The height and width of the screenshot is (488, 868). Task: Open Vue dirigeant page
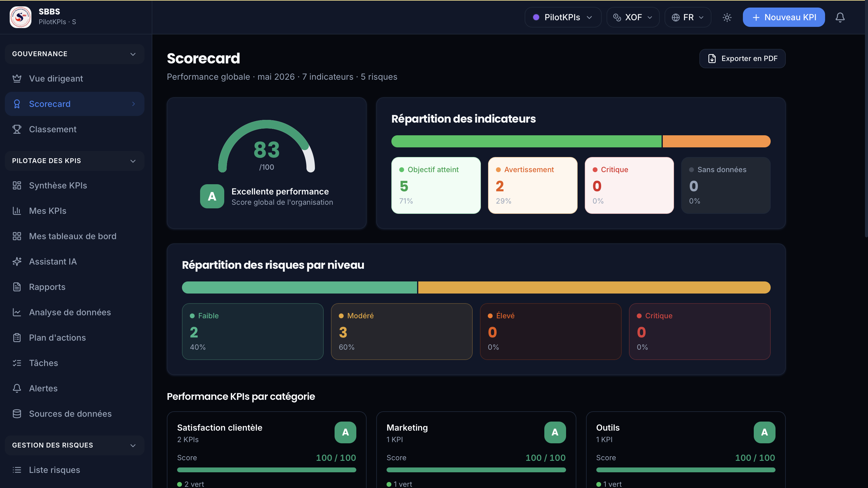74,79
